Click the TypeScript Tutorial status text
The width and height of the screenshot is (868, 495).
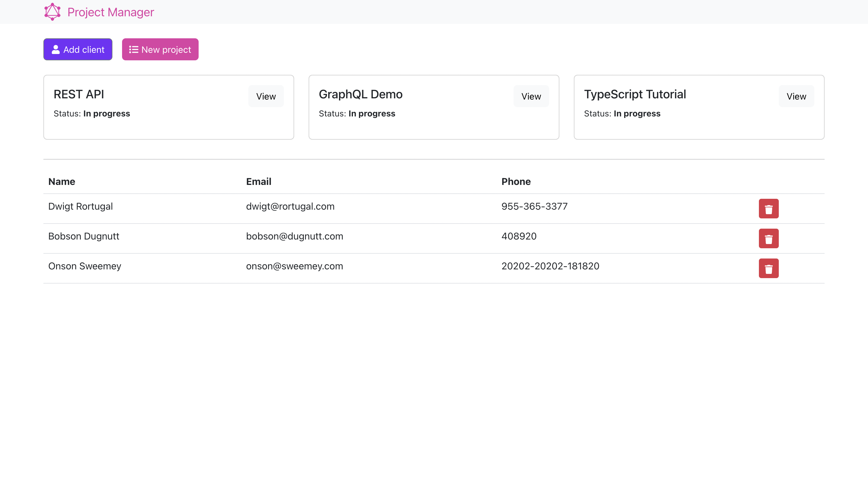(x=622, y=113)
